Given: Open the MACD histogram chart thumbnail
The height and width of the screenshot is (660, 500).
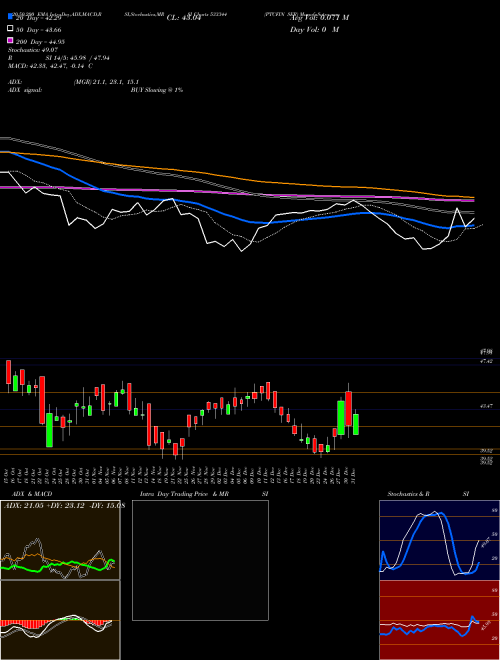Looking at the screenshot, I should click(60, 620).
